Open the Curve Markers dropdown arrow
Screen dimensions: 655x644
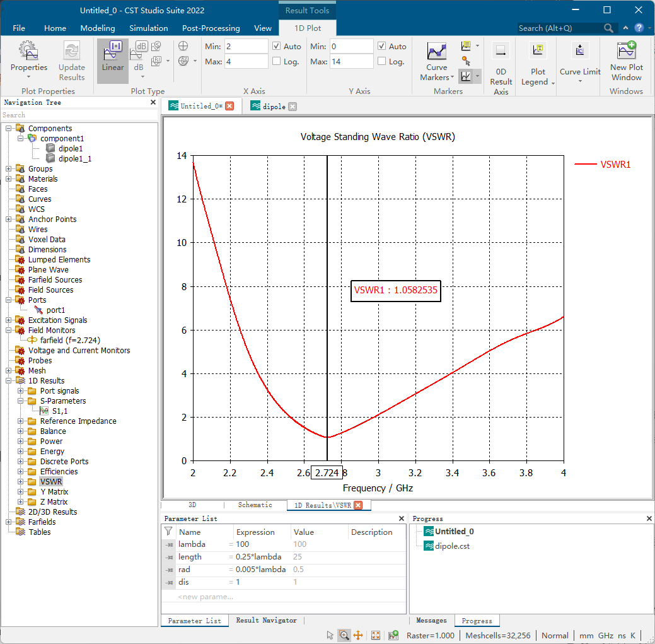coord(452,77)
